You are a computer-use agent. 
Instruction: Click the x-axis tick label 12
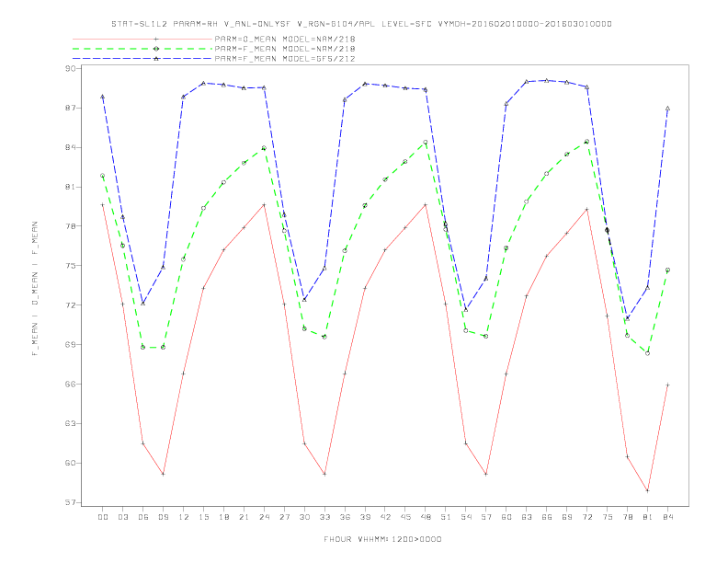click(184, 517)
